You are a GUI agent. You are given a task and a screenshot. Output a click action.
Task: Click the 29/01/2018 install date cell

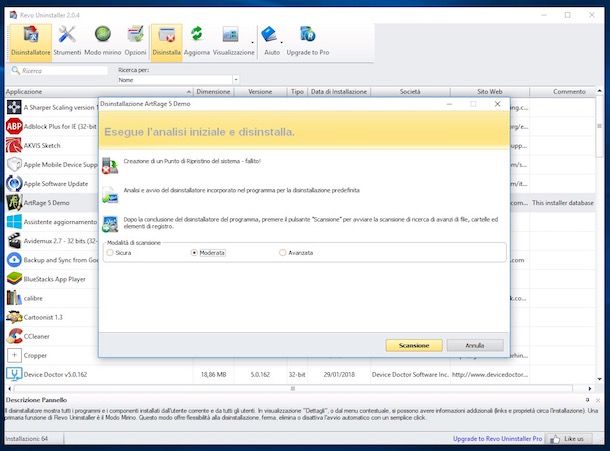(x=339, y=374)
